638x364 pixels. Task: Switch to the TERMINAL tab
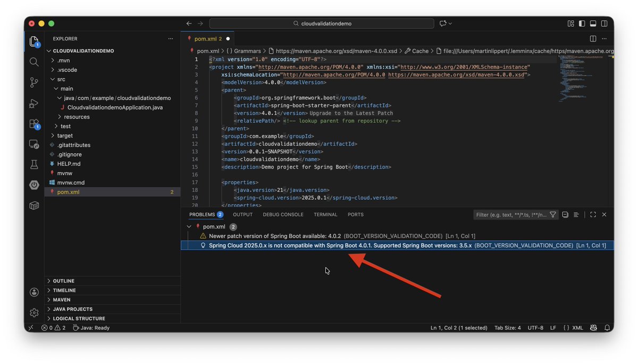tap(325, 215)
